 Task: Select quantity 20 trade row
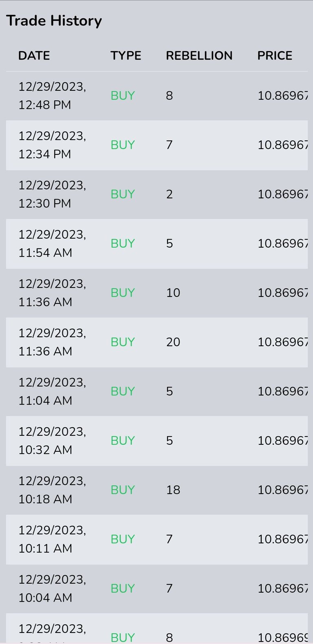tap(157, 342)
